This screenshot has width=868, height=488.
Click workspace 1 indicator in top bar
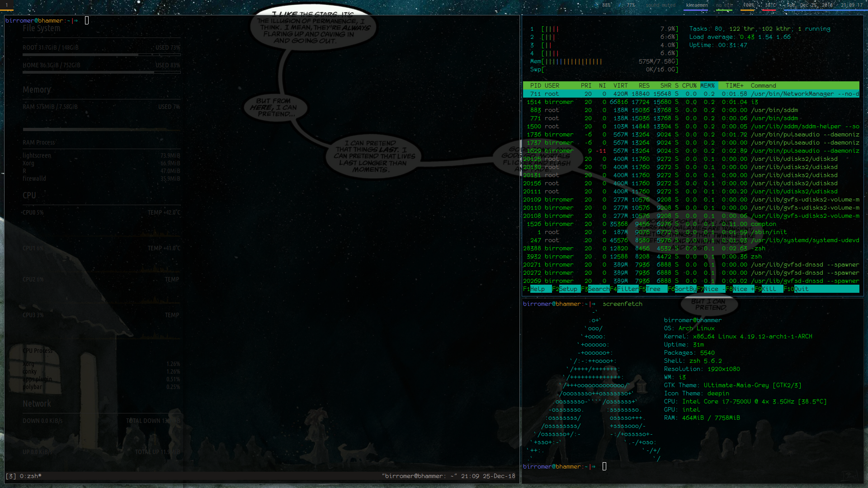click(x=7, y=5)
